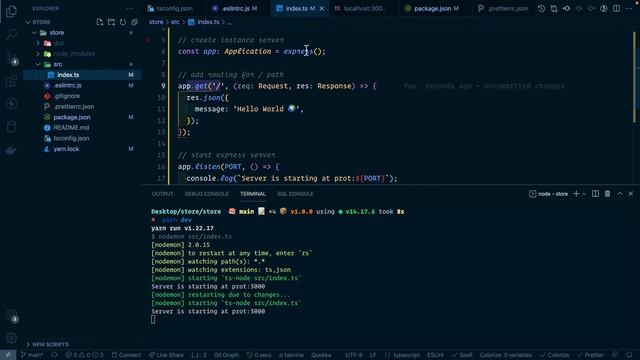640x360 pixels.
Task: Change UTF-8 encoding in status bar
Action: [353, 355]
